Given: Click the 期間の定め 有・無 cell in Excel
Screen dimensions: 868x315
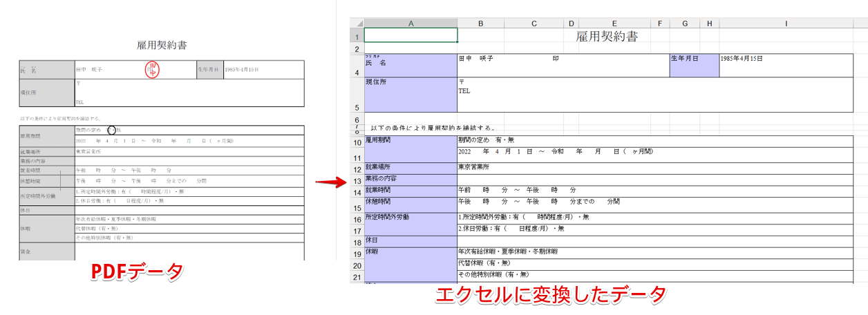Looking at the screenshot, I should coord(654,142).
